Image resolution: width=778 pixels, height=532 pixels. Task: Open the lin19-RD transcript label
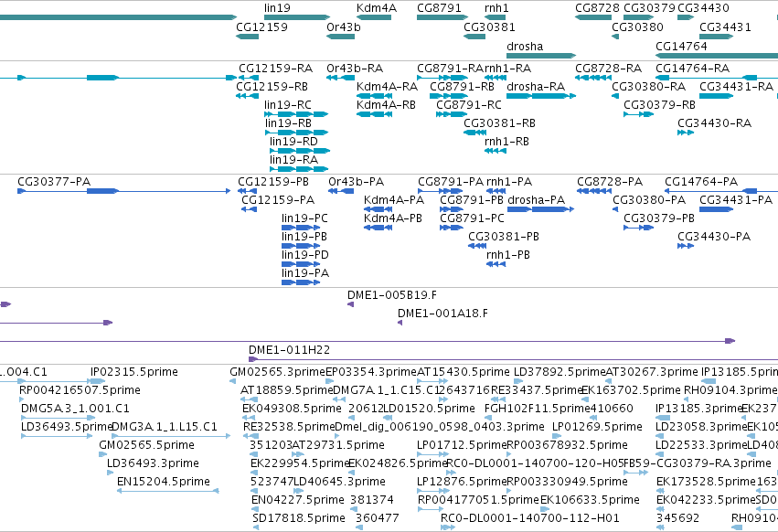point(293,142)
